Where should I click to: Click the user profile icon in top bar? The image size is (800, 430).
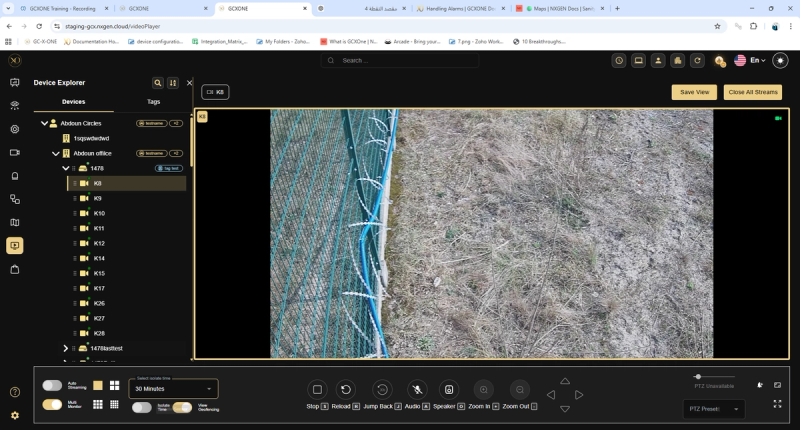[x=658, y=61]
